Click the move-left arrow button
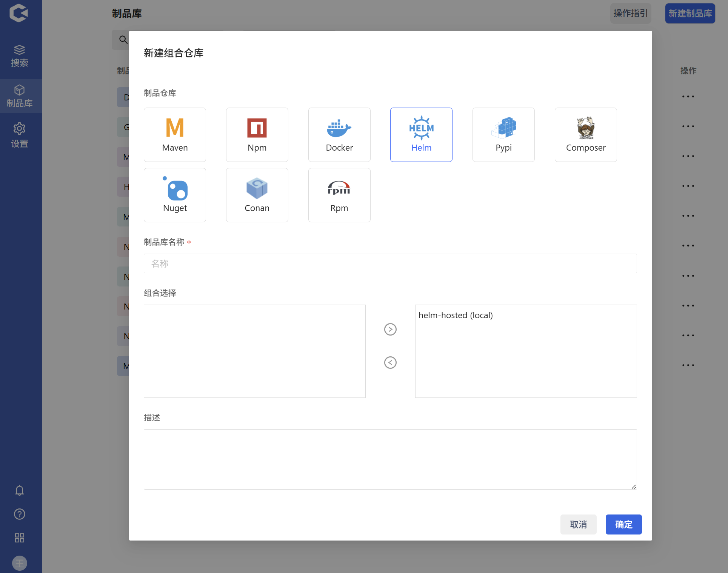 pyautogui.click(x=390, y=362)
